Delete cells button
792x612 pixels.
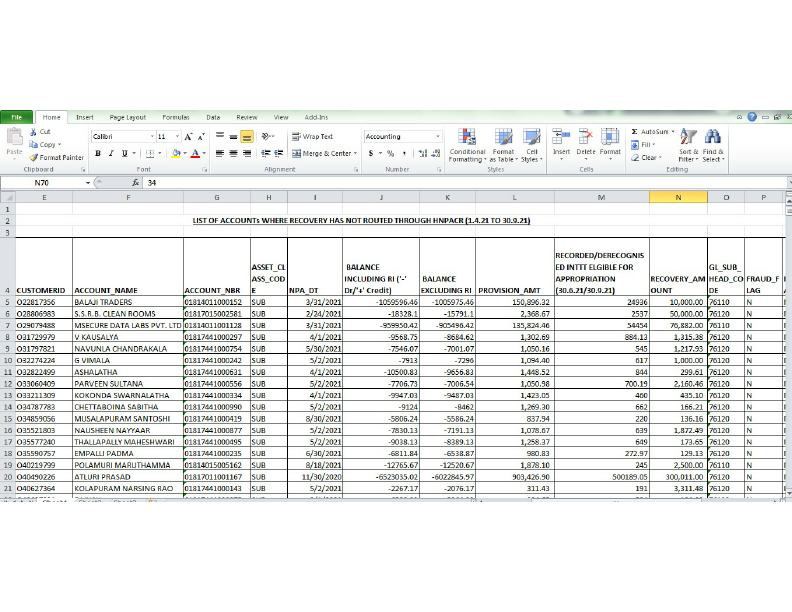pos(586,144)
